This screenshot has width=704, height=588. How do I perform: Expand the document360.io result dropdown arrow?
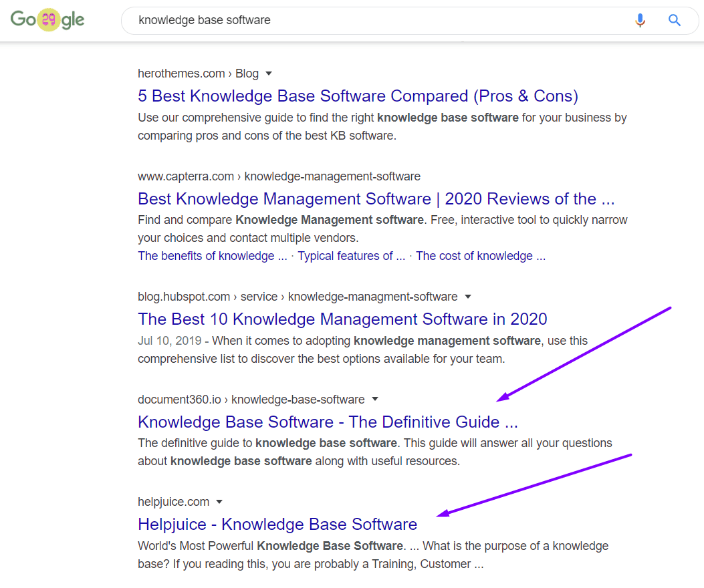pyautogui.click(x=375, y=399)
